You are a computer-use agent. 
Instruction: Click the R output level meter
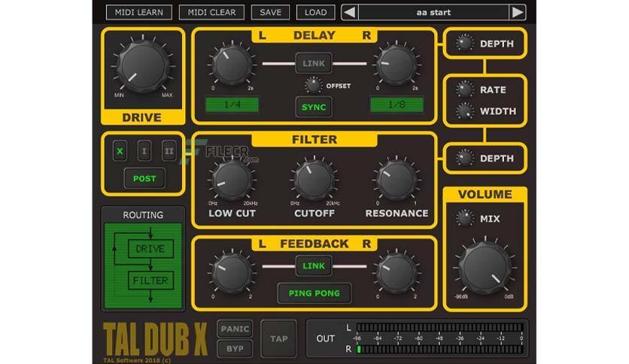click(439, 349)
